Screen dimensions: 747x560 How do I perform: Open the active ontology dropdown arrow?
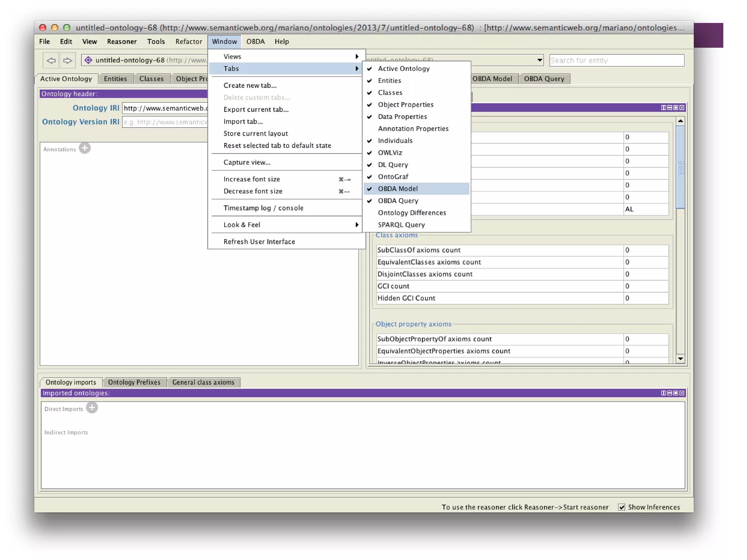(x=539, y=61)
